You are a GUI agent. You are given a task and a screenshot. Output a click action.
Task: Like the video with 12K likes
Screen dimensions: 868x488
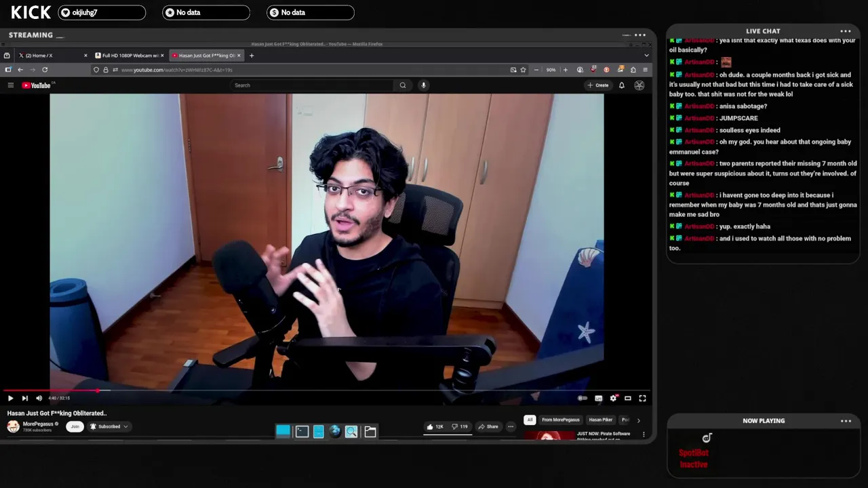pos(435,427)
